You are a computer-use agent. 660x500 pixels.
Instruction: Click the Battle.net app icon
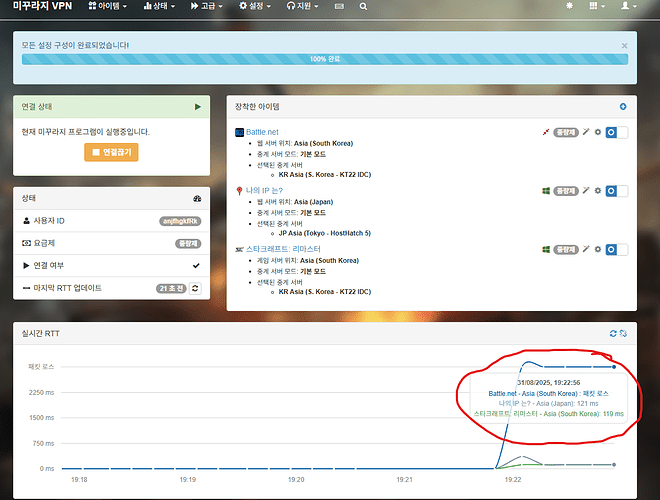240,132
